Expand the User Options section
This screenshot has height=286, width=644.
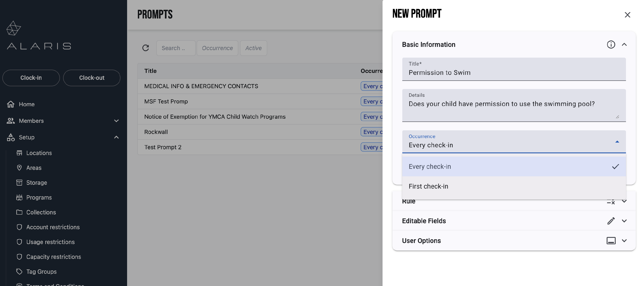pos(624,241)
